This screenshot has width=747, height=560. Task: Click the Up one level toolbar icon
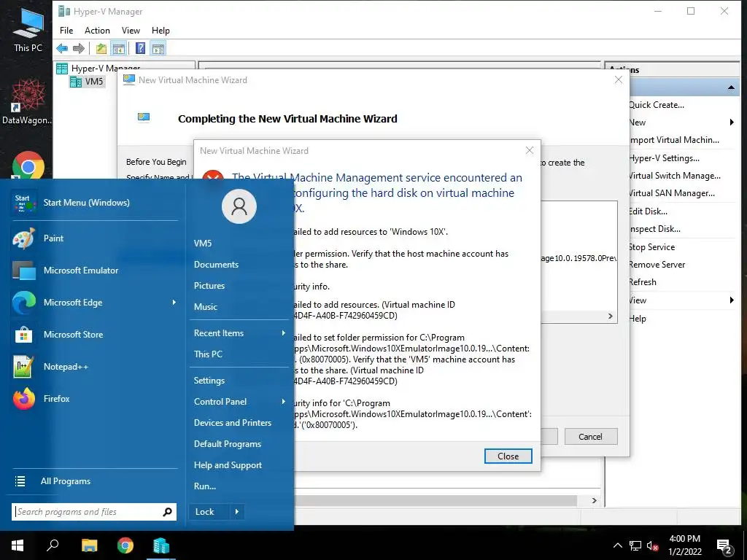pyautogui.click(x=101, y=48)
